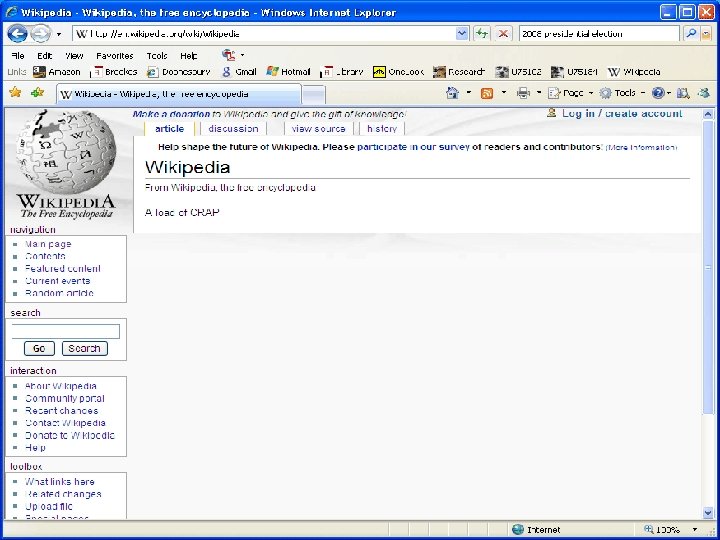
Task: Open the blue Help question mark icon
Action: (x=658, y=93)
